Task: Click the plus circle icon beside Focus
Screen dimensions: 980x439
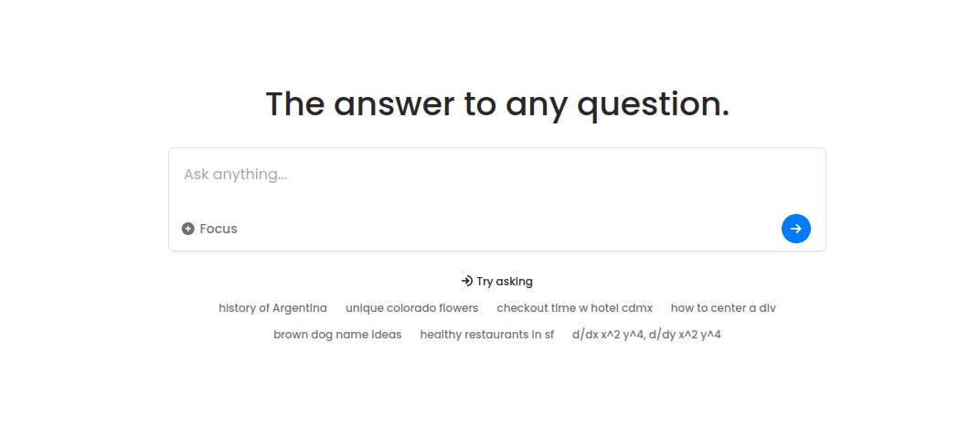Action: pos(188,229)
